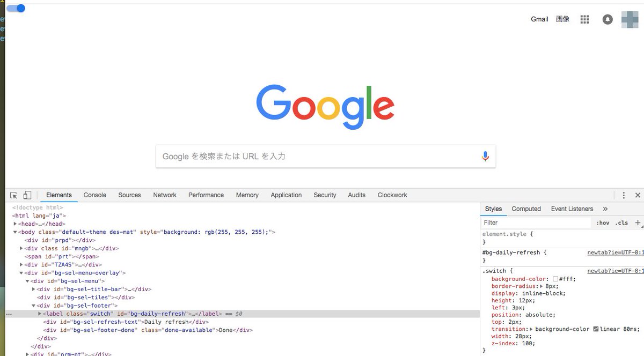Expand the bg-sel-title-bar div
Screen dimensions: 644x356
(x=34, y=290)
